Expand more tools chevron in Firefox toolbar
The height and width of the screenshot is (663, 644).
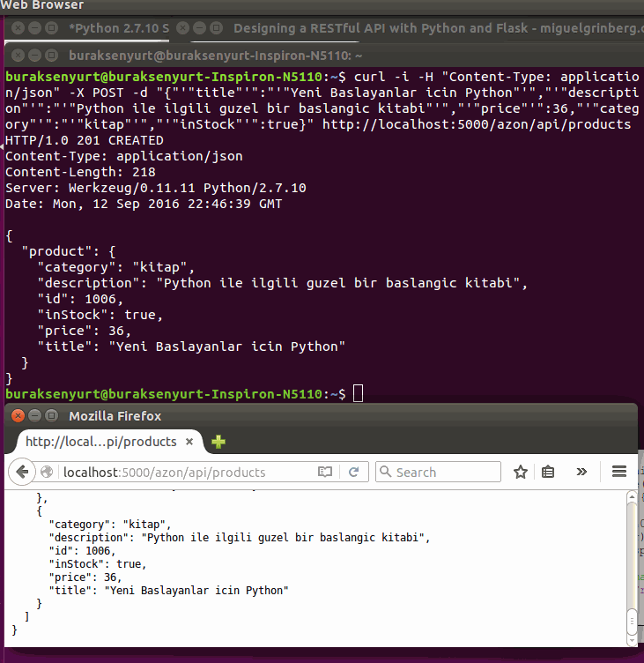581,472
